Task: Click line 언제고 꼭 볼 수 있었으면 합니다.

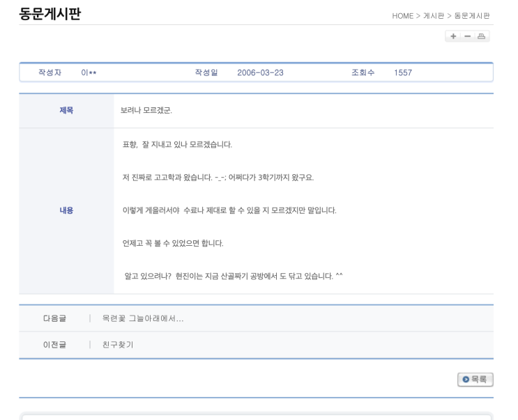Action: click(x=173, y=244)
